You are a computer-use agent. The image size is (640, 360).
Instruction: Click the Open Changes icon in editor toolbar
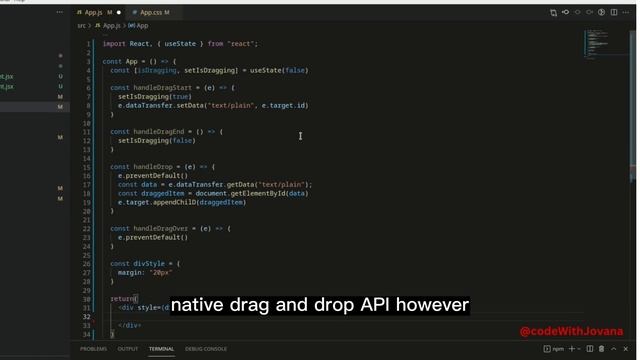pos(553,13)
